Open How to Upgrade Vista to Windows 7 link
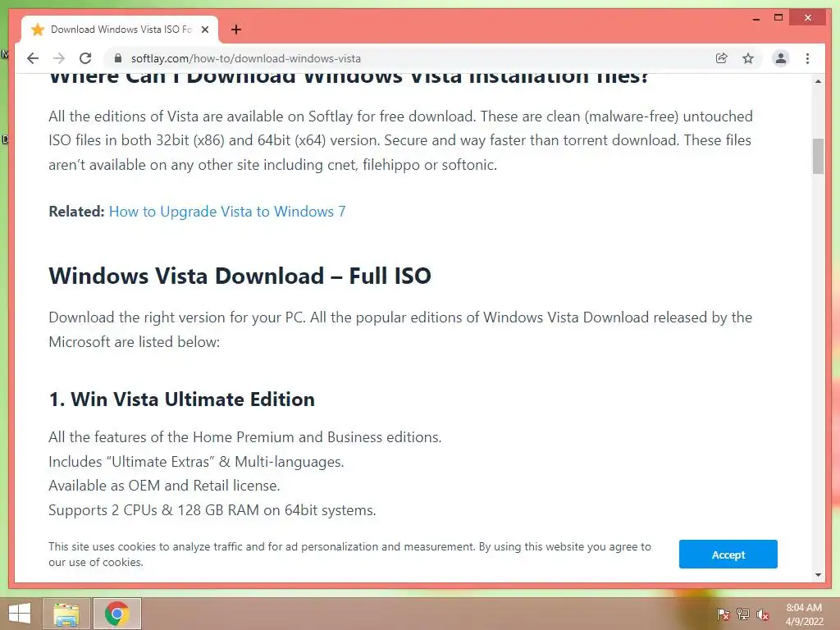This screenshot has width=840, height=630. pyautogui.click(x=227, y=212)
